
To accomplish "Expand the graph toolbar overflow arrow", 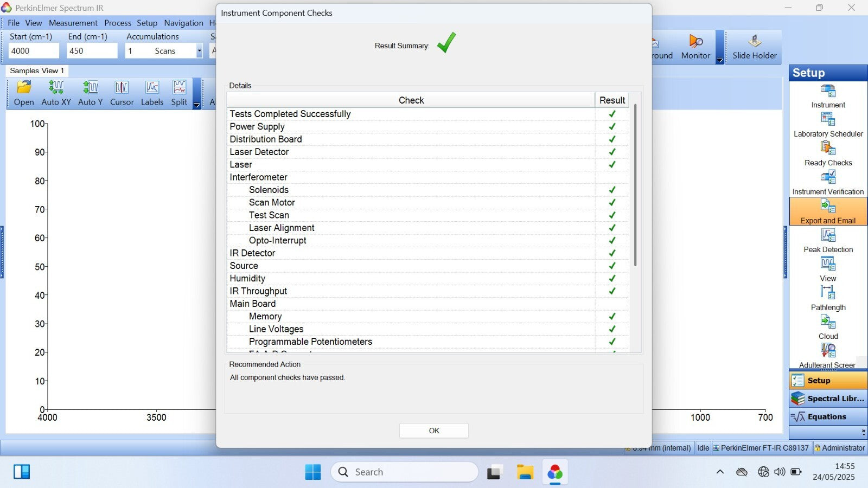I will (x=196, y=105).
